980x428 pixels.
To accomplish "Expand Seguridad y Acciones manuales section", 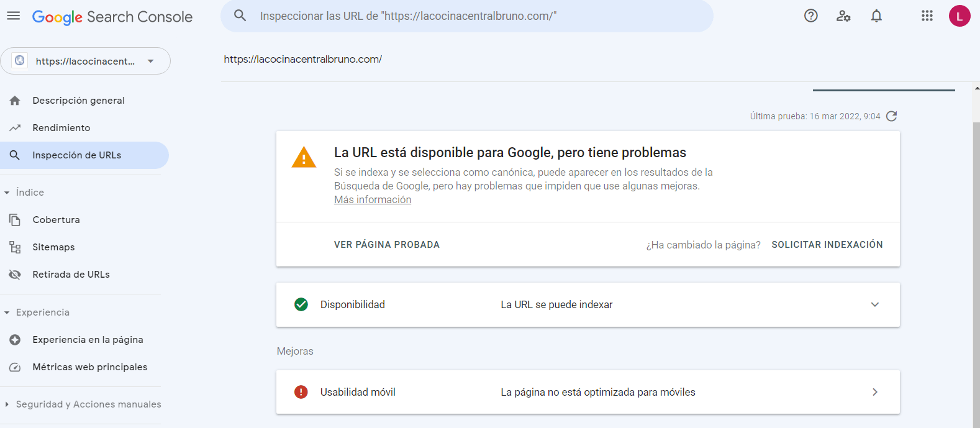I will (x=7, y=404).
